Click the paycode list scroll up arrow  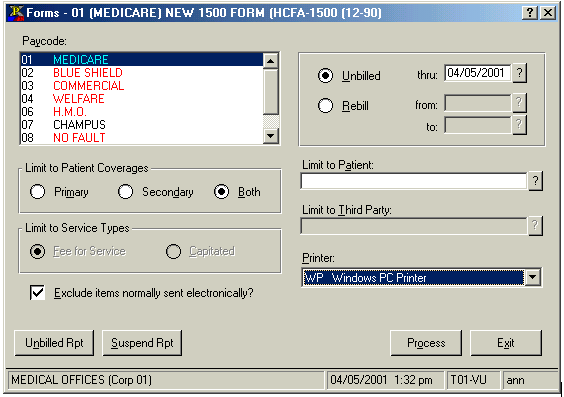coord(270,61)
